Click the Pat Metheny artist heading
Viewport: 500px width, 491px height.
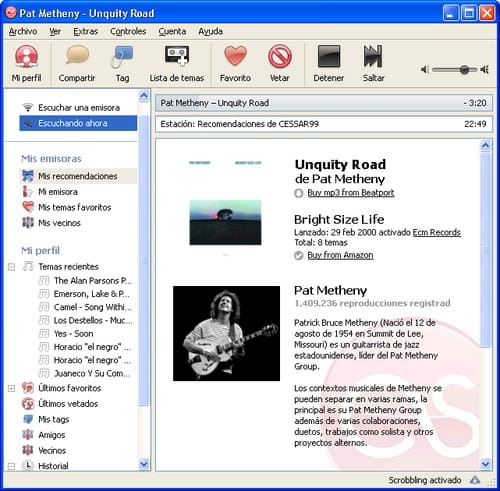click(x=330, y=291)
